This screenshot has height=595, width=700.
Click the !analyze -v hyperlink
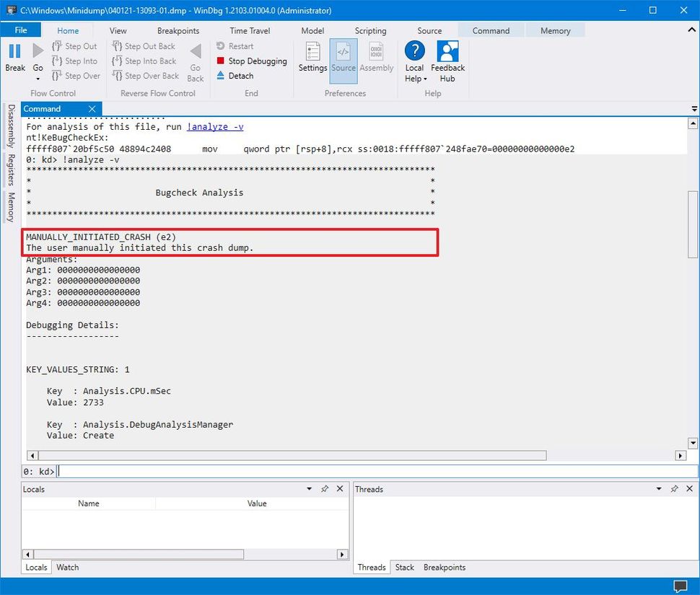214,126
